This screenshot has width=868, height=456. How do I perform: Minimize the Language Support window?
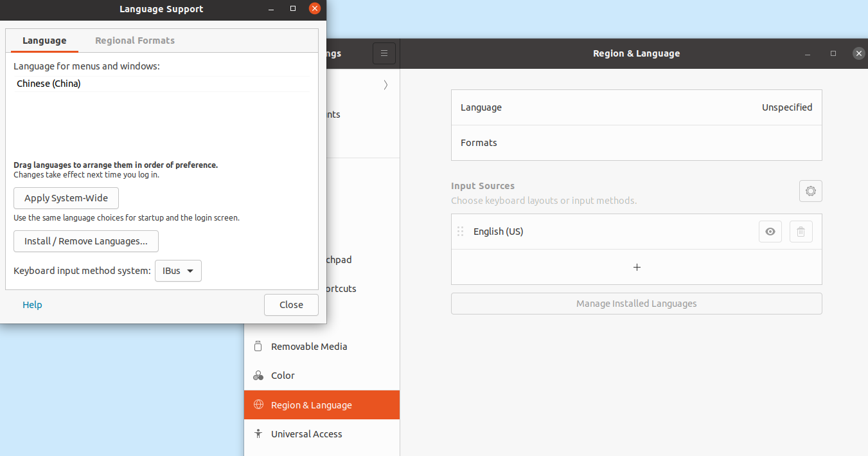(270, 9)
